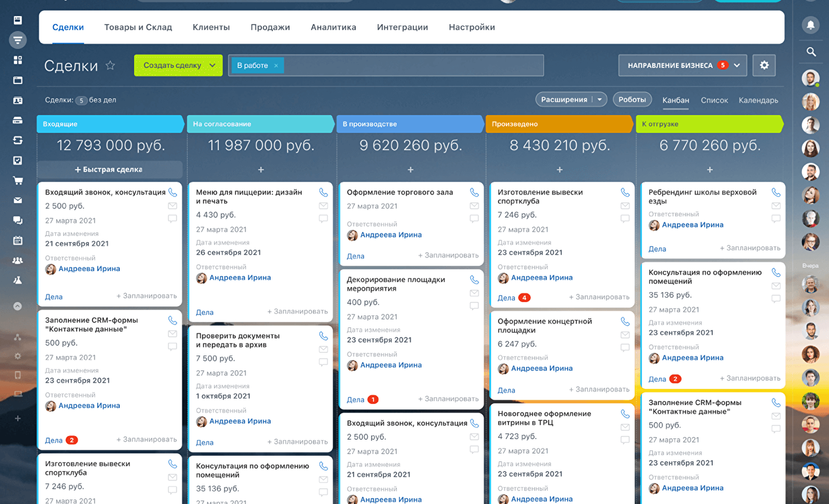Screen dimensions: 829x504
Task: Click email icon on Оформление концертной площадки card
Action: tap(625, 335)
